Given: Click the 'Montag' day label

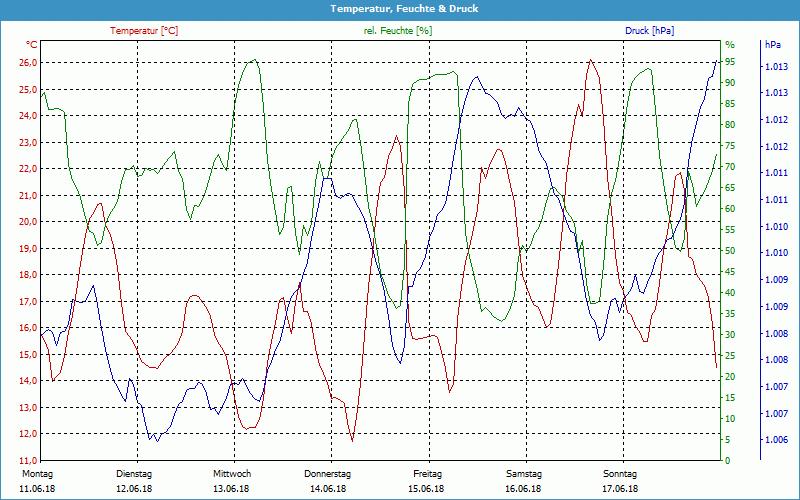Looking at the screenshot, I should 37,474.
